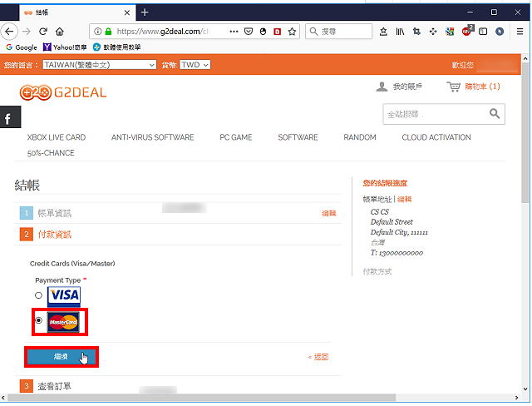Click the green padlock in address bar

click(x=108, y=32)
